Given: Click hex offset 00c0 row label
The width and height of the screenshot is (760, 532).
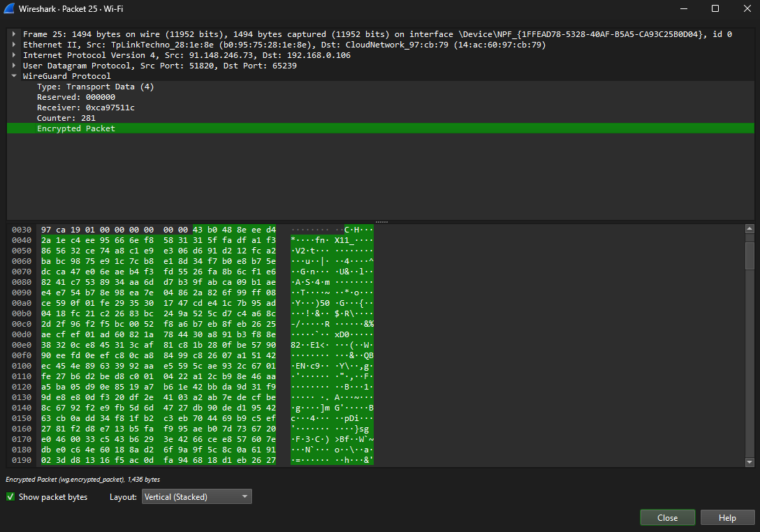Looking at the screenshot, I should click(x=22, y=324).
